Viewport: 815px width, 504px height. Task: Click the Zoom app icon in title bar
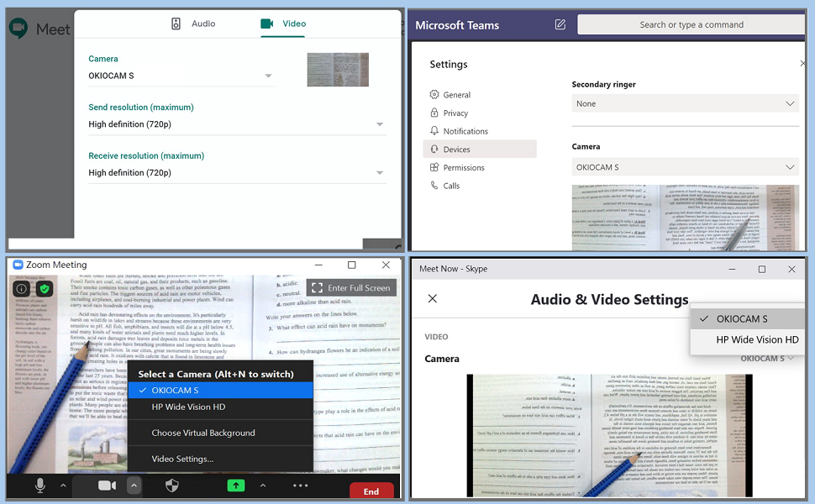[x=18, y=265]
